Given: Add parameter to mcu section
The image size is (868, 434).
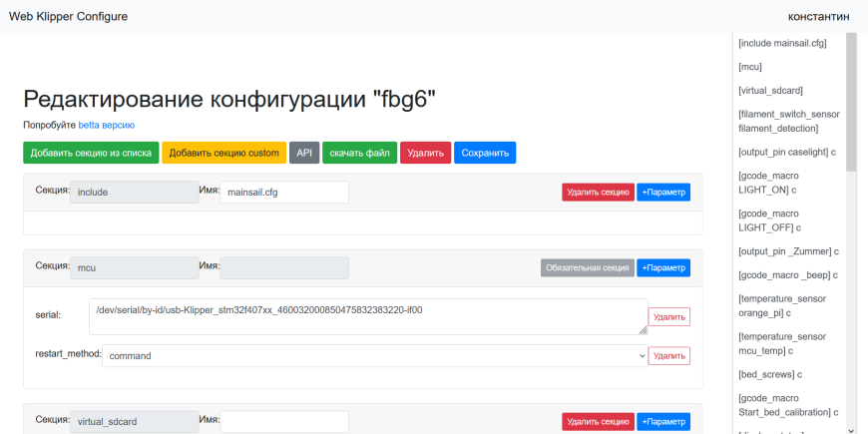Looking at the screenshot, I should click(x=663, y=268).
